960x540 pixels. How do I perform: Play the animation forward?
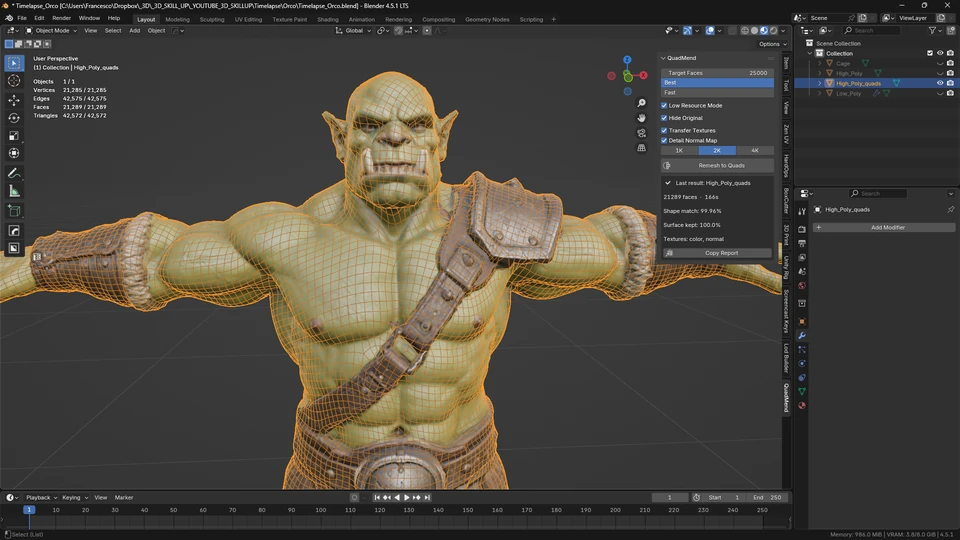[x=407, y=498]
